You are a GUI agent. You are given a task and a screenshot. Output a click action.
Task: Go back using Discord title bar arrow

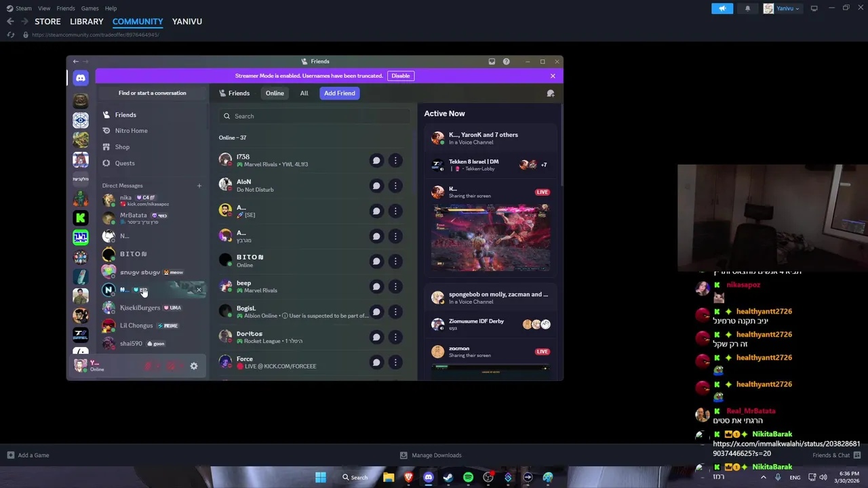click(76, 62)
